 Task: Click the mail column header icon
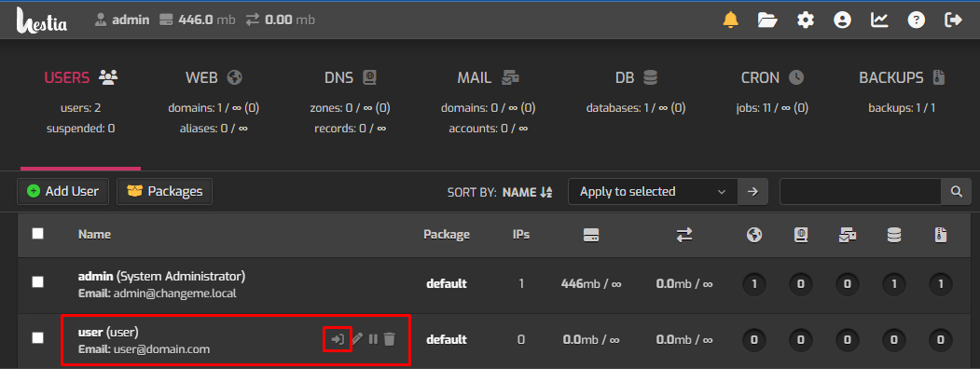pyautogui.click(x=848, y=235)
